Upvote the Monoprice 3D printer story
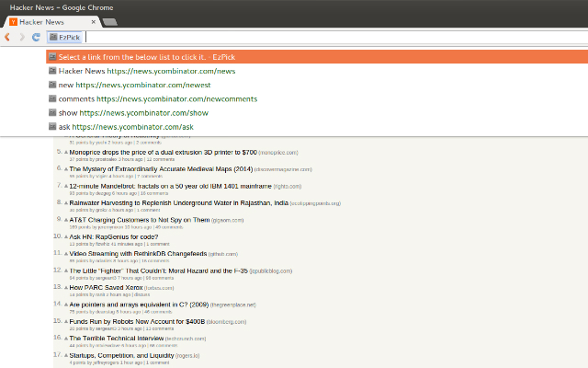The image size is (588, 368). 66,153
